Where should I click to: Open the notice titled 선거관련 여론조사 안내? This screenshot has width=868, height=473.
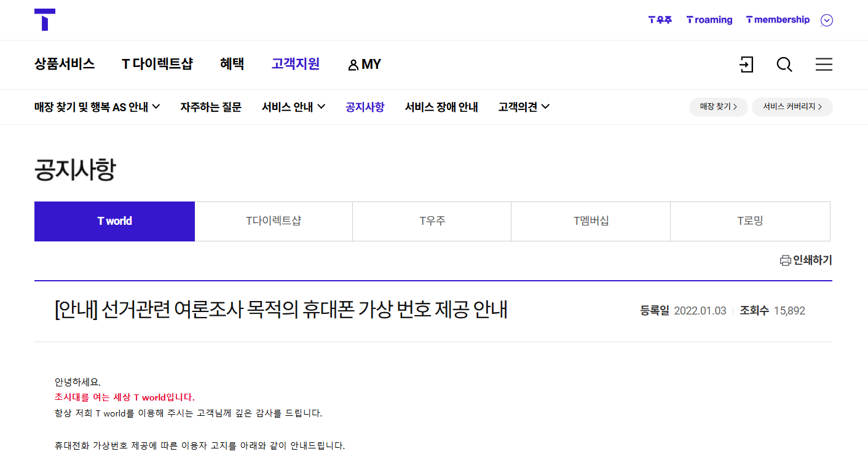(x=280, y=310)
